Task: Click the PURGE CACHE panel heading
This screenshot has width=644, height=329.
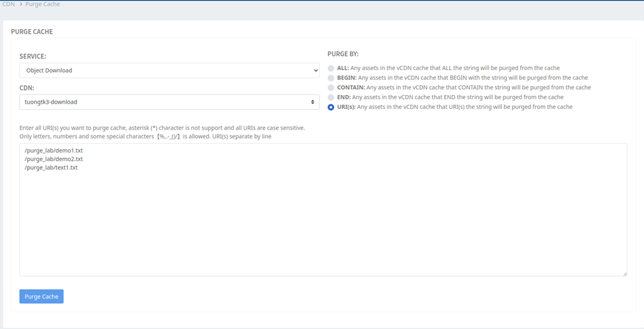Action: (32, 31)
